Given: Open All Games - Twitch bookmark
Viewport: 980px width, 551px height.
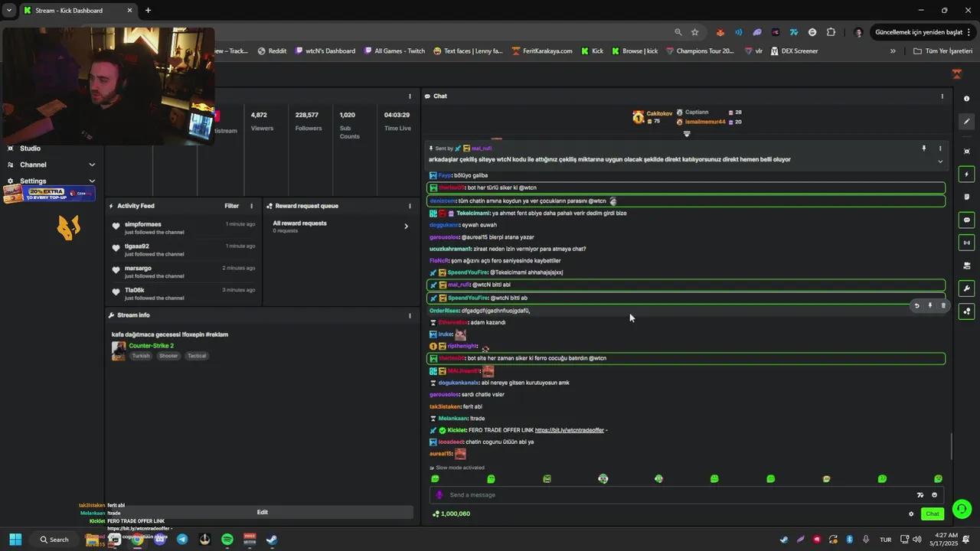Looking at the screenshot, I should [394, 51].
